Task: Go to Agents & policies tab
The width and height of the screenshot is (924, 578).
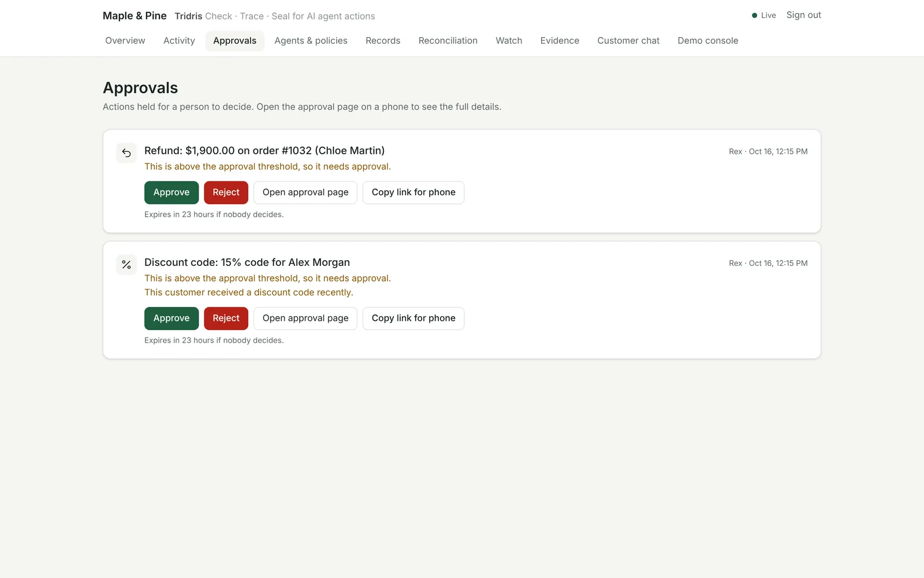Action: click(311, 40)
